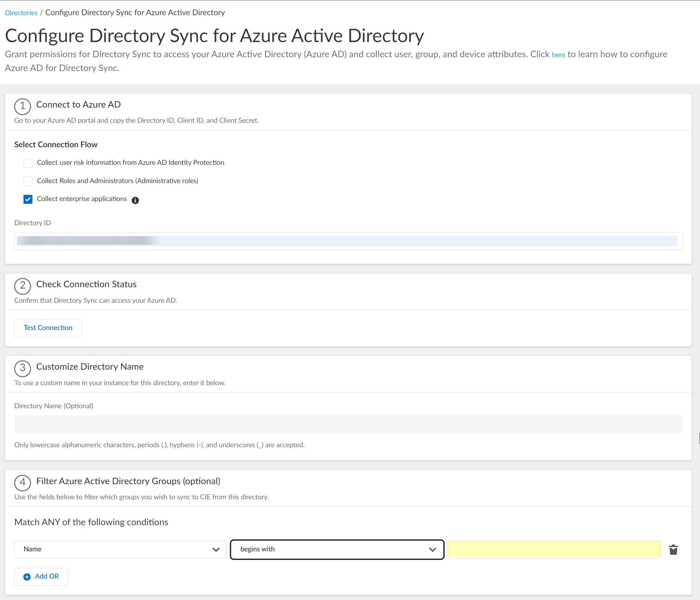
Task: Focus the Directory ID input field
Action: [x=348, y=241]
